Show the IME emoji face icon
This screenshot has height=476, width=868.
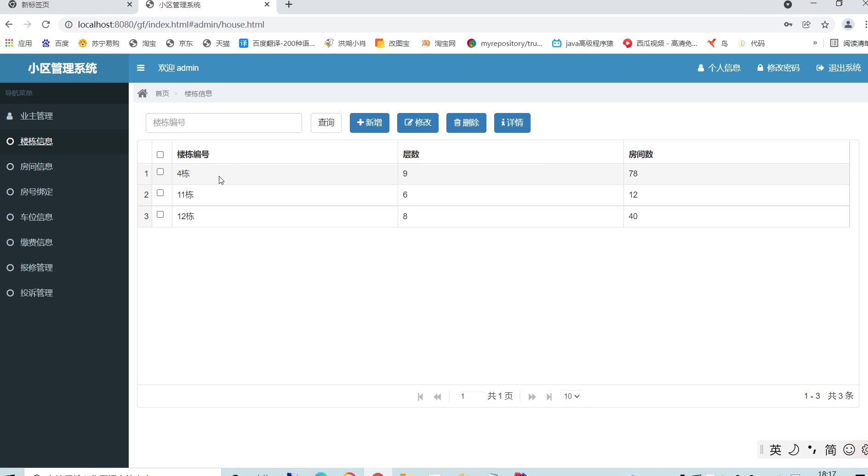pyautogui.click(x=849, y=450)
